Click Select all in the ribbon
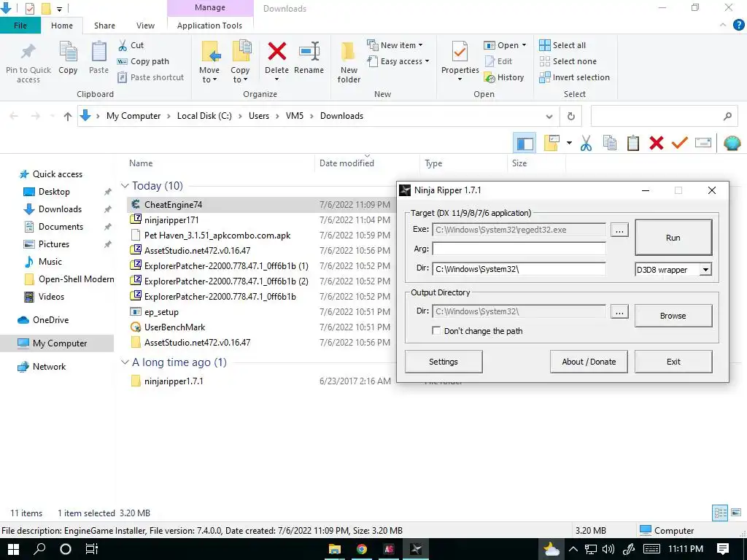 562,45
